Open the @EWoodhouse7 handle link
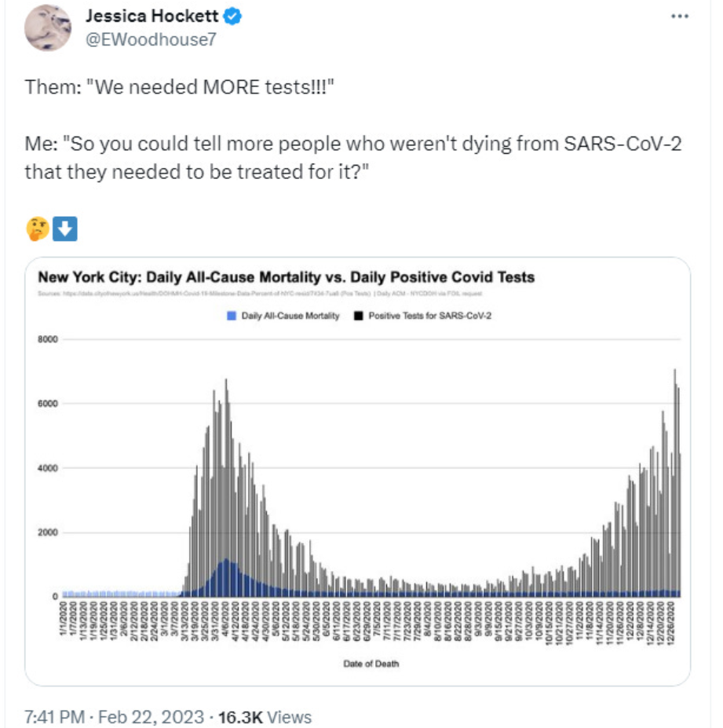723x728 pixels. click(x=151, y=40)
